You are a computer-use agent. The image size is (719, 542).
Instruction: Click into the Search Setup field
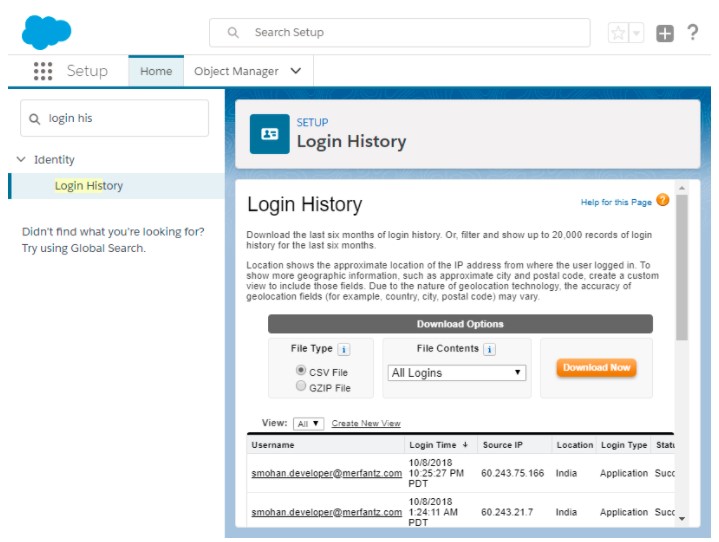(400, 33)
